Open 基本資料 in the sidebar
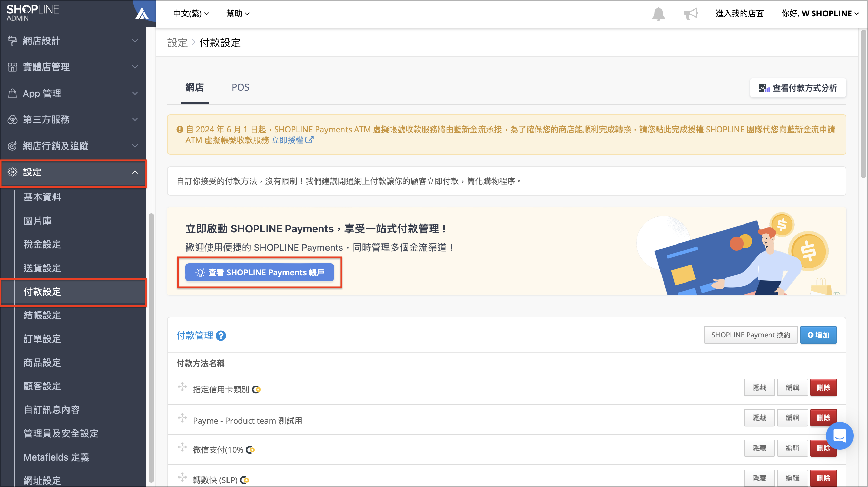 point(42,197)
